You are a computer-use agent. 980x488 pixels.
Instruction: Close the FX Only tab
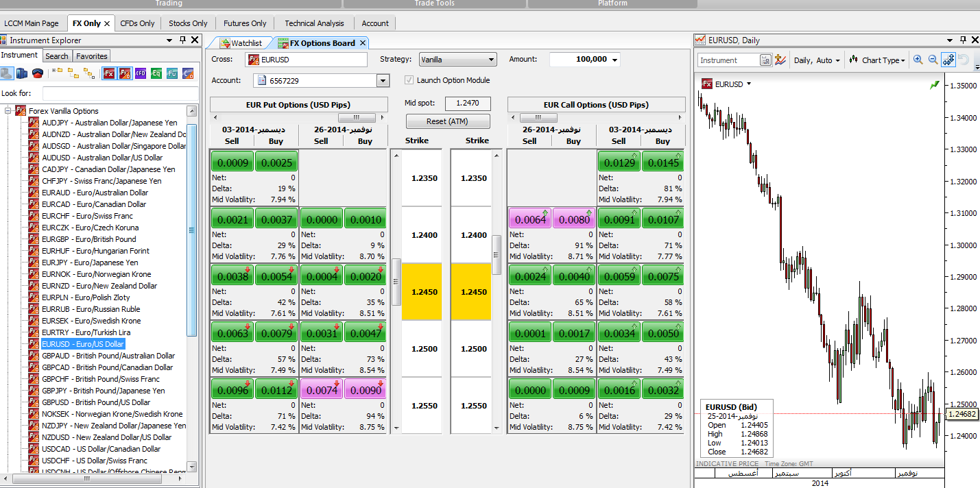tap(107, 23)
